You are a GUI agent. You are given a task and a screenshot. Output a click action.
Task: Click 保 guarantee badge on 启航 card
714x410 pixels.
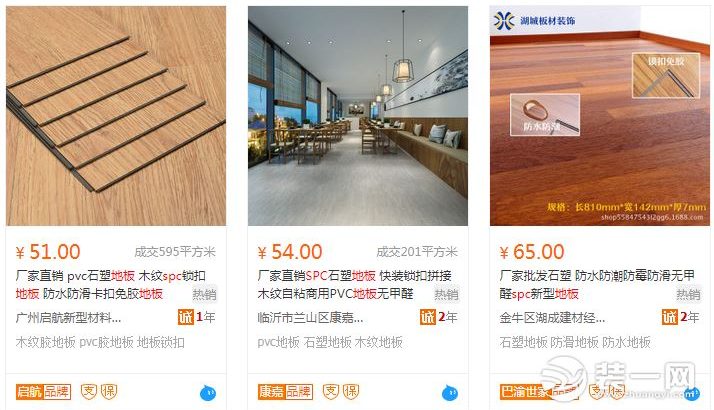[x=109, y=392]
